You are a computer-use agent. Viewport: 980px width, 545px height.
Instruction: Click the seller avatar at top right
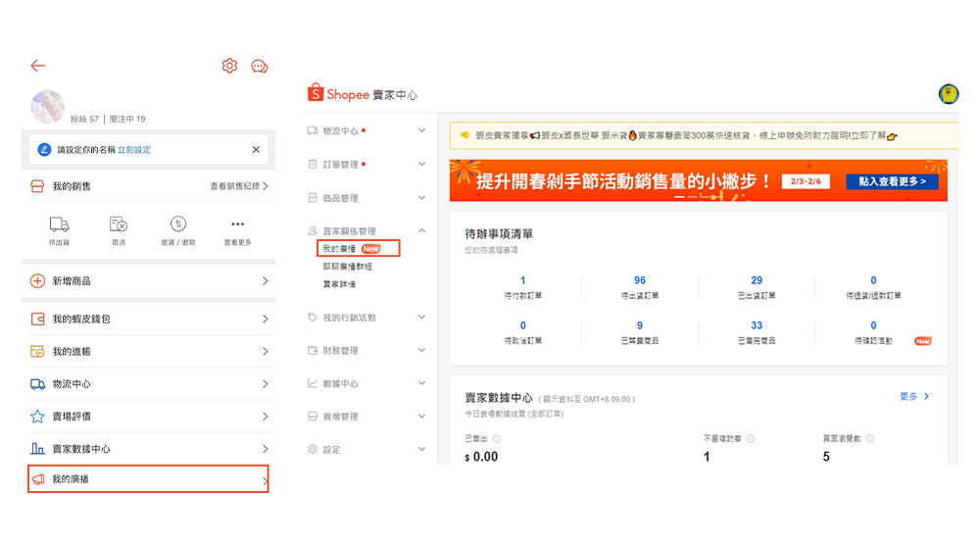click(x=948, y=94)
